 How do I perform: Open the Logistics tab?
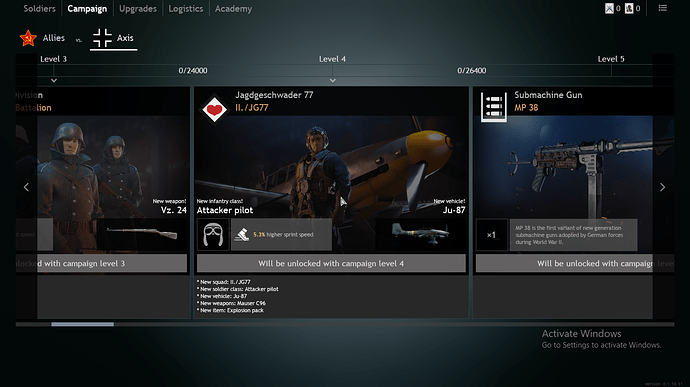point(186,9)
